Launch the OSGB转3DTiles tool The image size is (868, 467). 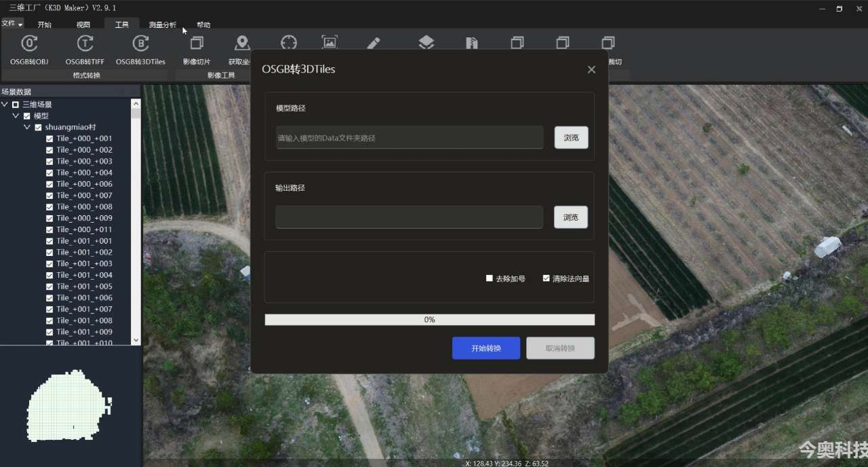pyautogui.click(x=140, y=49)
